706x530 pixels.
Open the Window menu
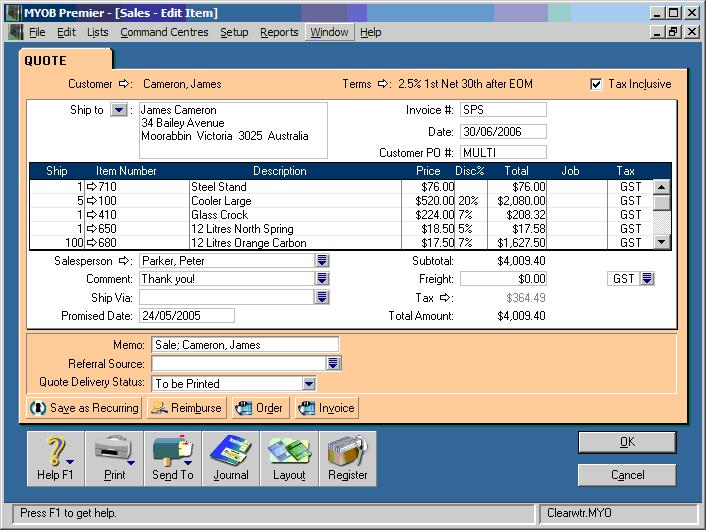click(x=329, y=32)
